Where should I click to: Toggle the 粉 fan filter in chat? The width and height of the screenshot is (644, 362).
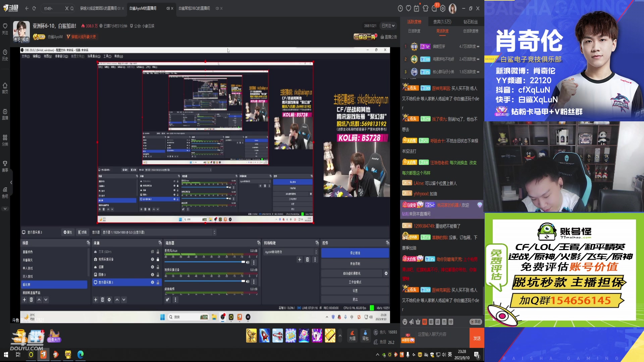(x=424, y=322)
